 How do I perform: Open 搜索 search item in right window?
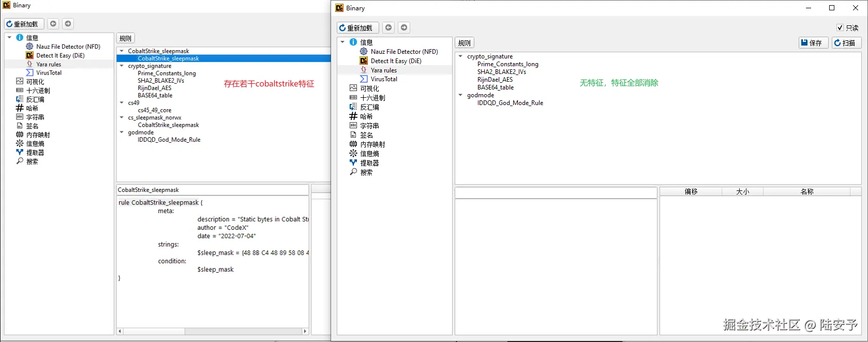[366, 172]
